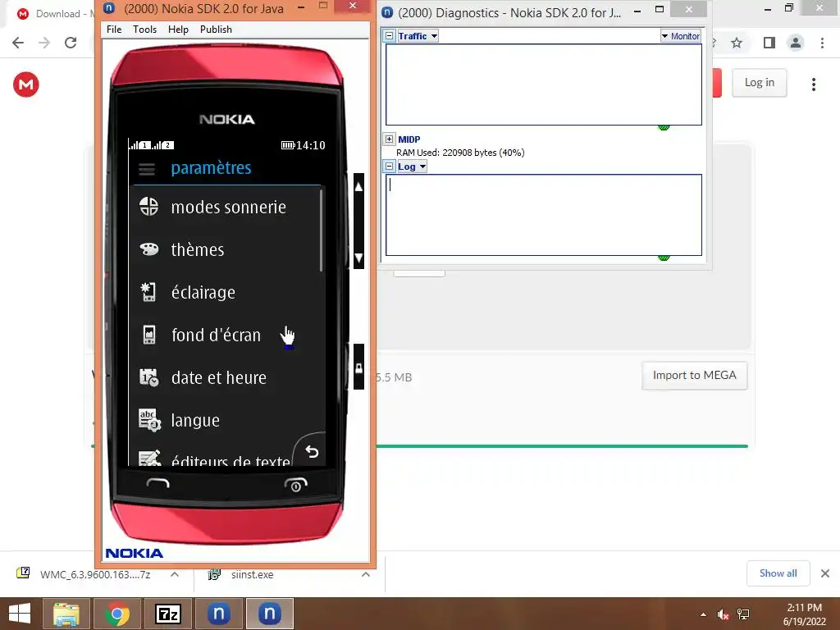Open the Tools menu in Nokia SDK

[x=144, y=30]
